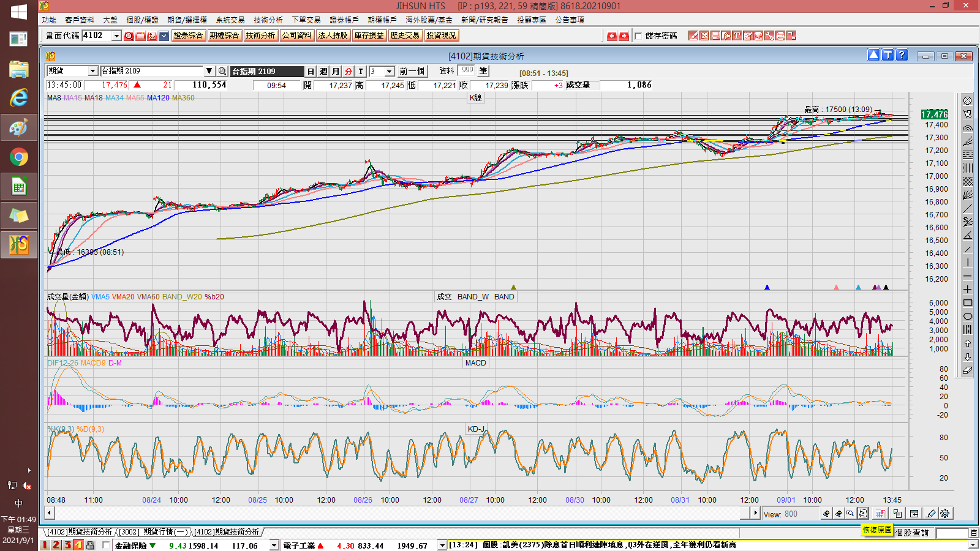
Task: Click the chart horizontal scrollbar left arrow
Action: tap(50, 513)
